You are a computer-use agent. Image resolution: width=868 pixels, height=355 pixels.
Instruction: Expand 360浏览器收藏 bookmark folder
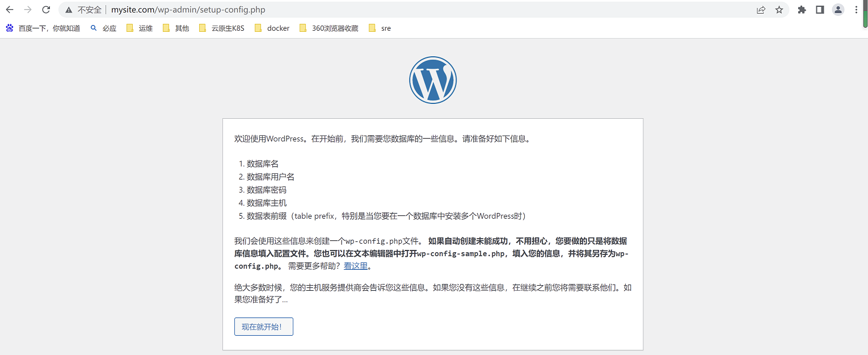(x=329, y=28)
